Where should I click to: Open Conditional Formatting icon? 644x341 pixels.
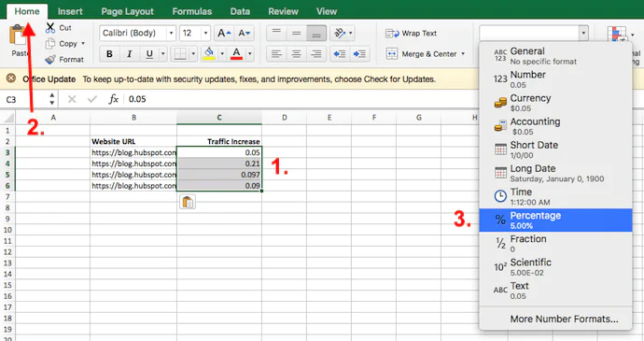point(617,34)
